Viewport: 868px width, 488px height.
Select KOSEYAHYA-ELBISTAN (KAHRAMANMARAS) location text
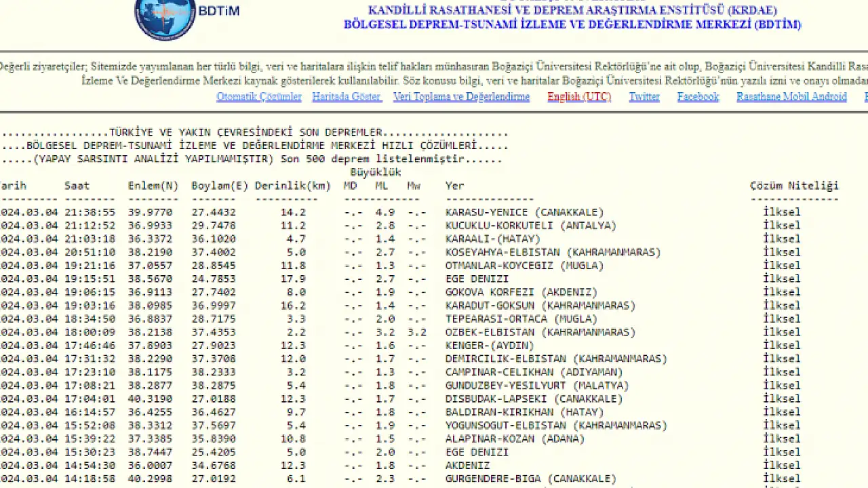coord(553,252)
